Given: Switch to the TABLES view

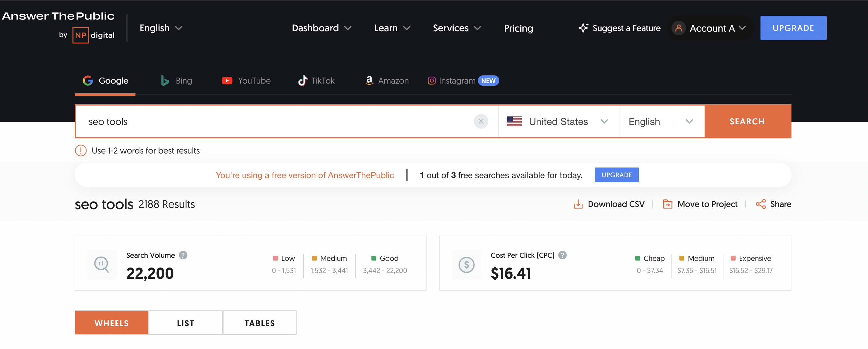Looking at the screenshot, I should (x=260, y=323).
